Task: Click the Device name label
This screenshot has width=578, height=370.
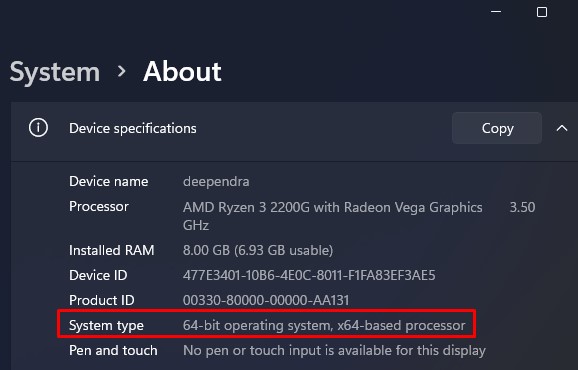Action: tap(108, 181)
